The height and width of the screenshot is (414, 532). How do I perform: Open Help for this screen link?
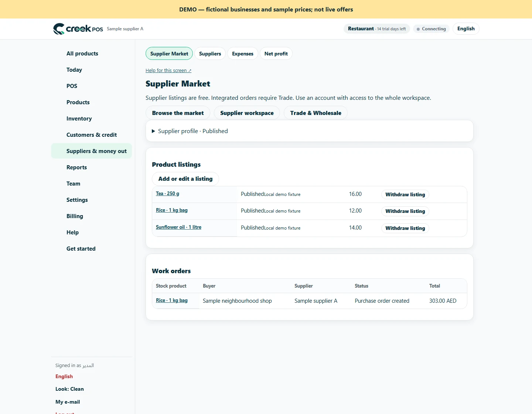pos(168,71)
